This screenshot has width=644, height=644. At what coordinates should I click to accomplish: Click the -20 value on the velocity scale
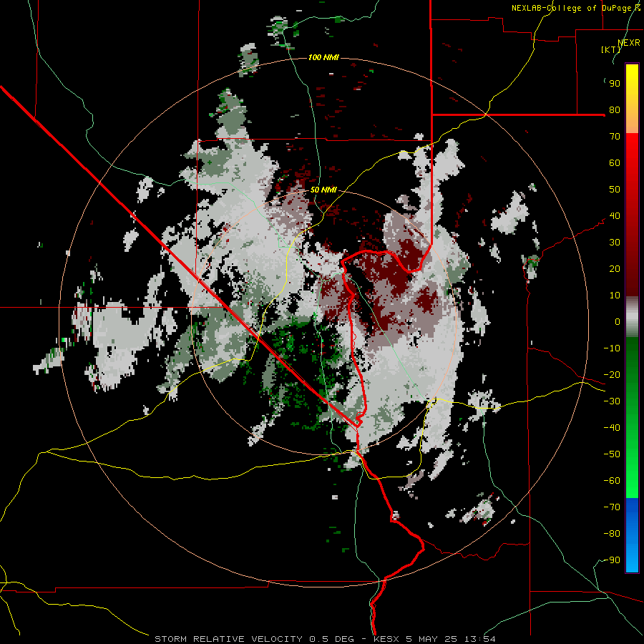612,375
